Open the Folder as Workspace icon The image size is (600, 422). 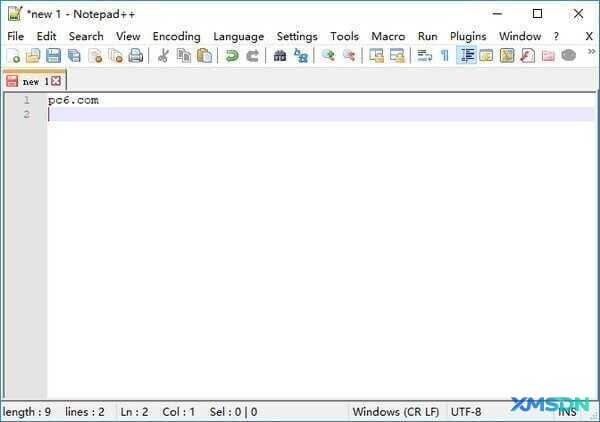coord(548,56)
